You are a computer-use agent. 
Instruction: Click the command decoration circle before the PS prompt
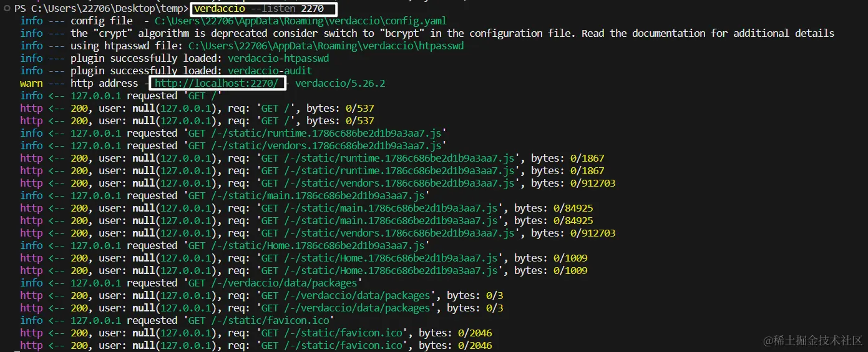pos(7,9)
